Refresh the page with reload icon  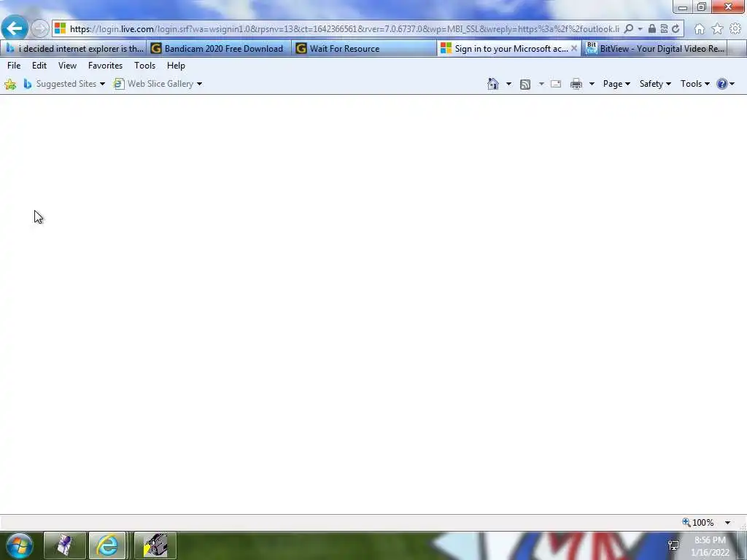[676, 28]
